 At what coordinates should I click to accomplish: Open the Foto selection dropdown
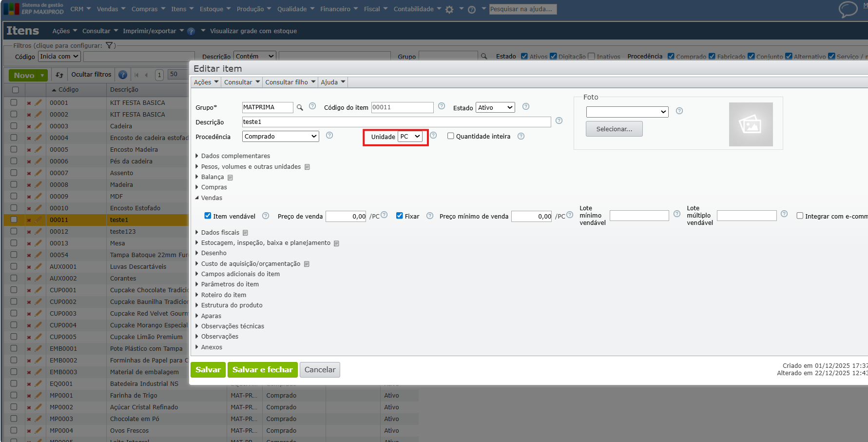click(x=627, y=112)
